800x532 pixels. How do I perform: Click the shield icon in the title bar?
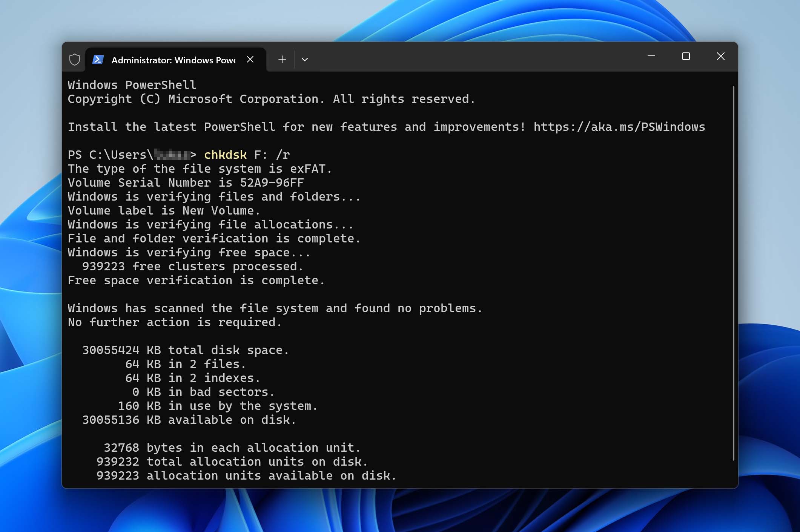[74, 59]
